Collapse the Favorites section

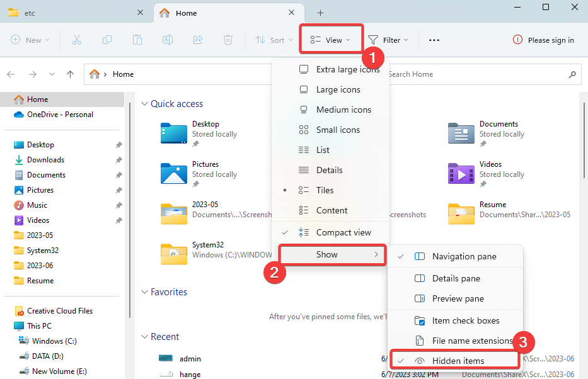click(x=144, y=292)
